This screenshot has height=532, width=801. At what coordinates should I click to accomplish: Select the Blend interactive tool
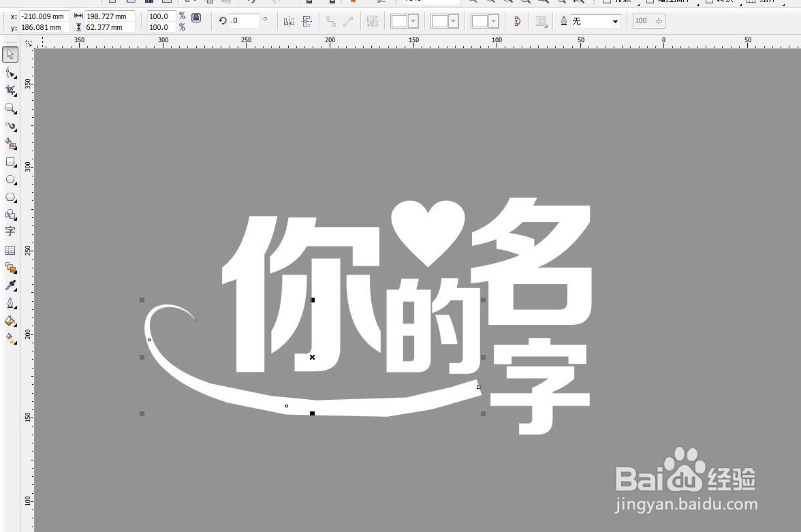point(10,268)
